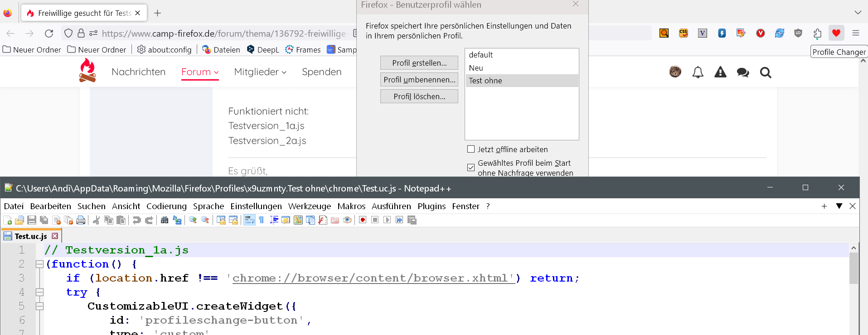Open forum conversations speech bubble icon
The image size is (868, 335).
(x=743, y=72)
